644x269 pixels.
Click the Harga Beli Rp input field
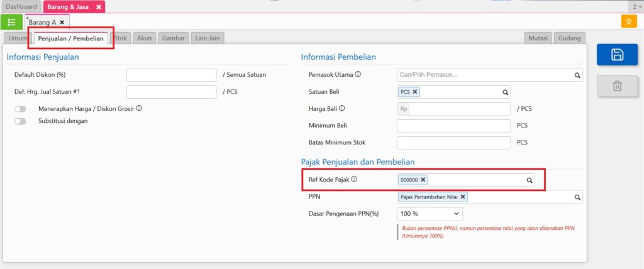pyautogui.click(x=454, y=109)
